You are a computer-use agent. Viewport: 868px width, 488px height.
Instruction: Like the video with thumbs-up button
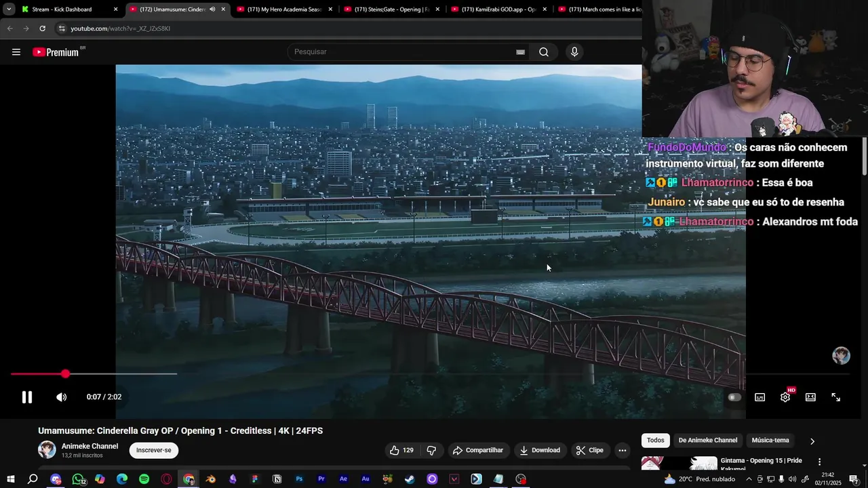[x=401, y=450]
